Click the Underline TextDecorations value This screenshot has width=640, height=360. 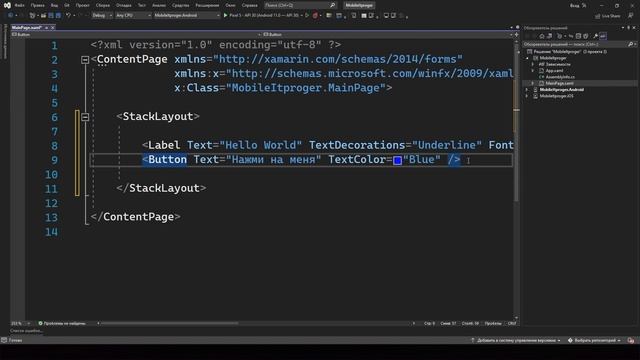(x=447, y=145)
